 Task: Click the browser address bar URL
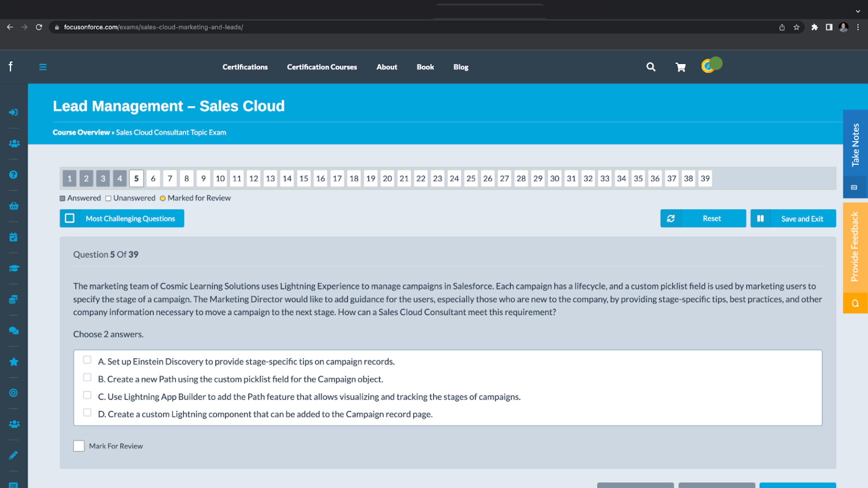pos(153,27)
